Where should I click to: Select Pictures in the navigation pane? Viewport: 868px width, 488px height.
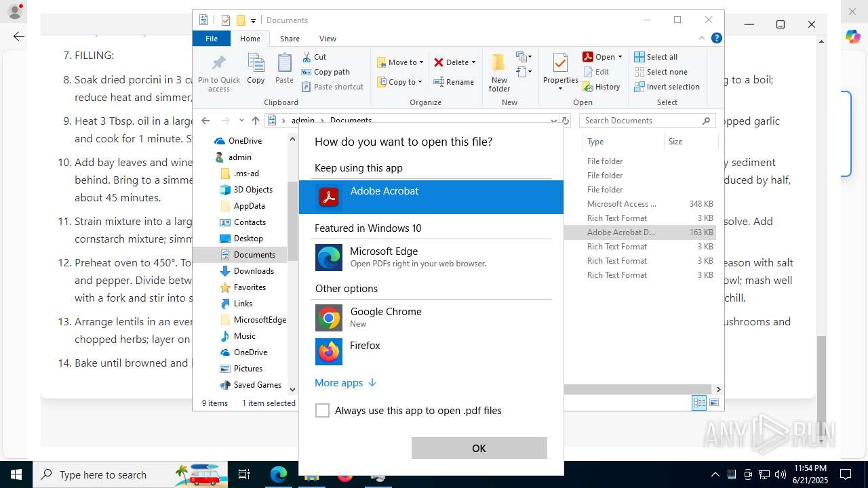pos(248,369)
